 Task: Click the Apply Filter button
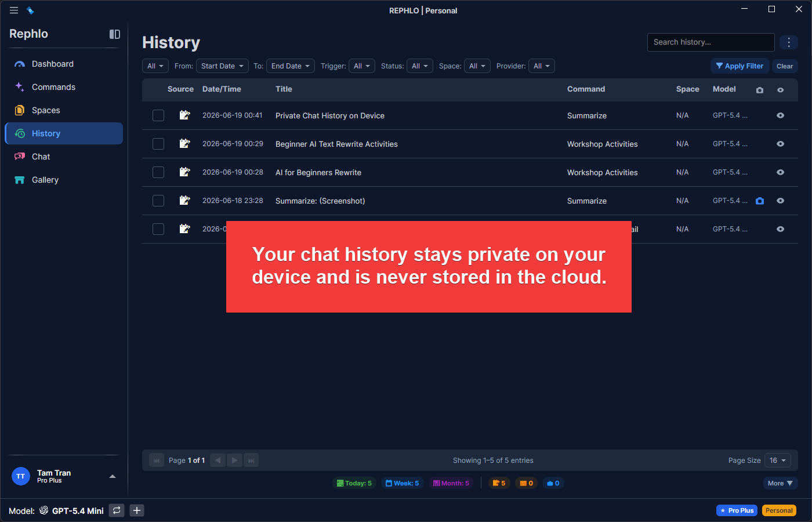[x=740, y=66]
